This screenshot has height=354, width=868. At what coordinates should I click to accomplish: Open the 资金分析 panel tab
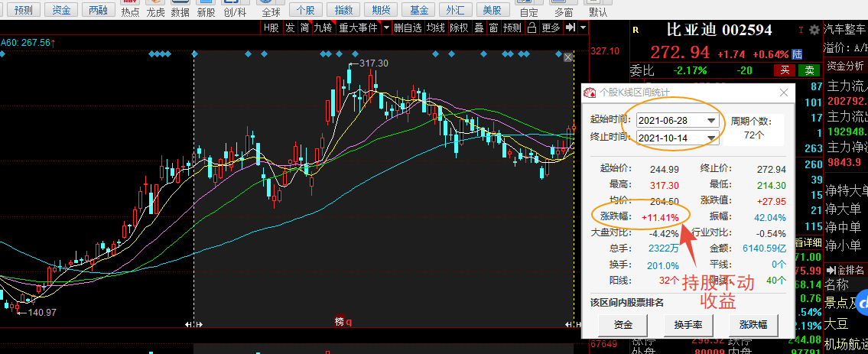(845, 67)
